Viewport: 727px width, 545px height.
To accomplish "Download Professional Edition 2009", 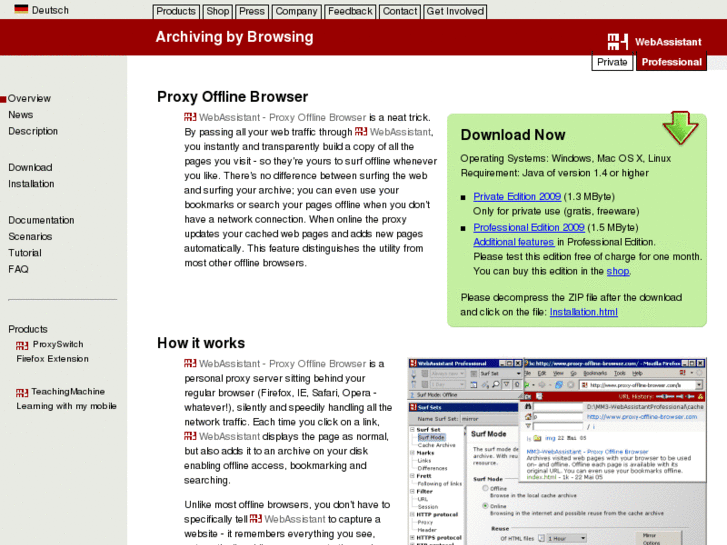I will (x=529, y=227).
